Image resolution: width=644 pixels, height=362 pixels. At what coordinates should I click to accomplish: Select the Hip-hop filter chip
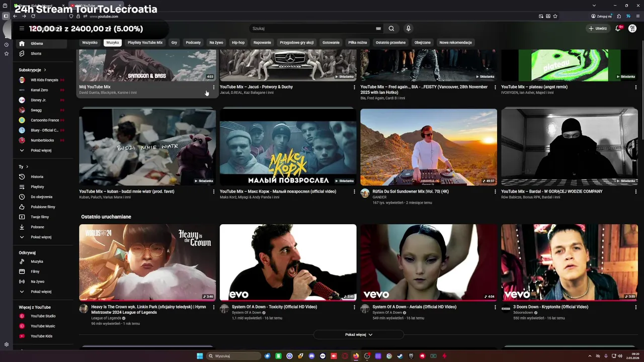[x=238, y=43]
